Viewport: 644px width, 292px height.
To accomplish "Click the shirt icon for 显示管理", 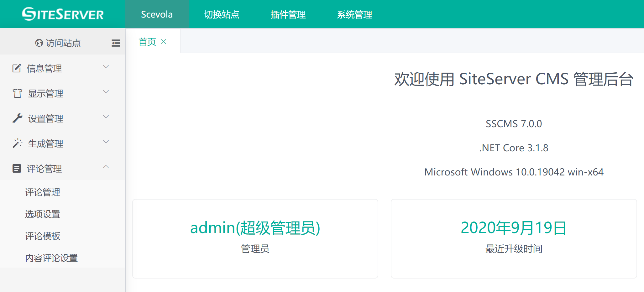I will tap(17, 93).
